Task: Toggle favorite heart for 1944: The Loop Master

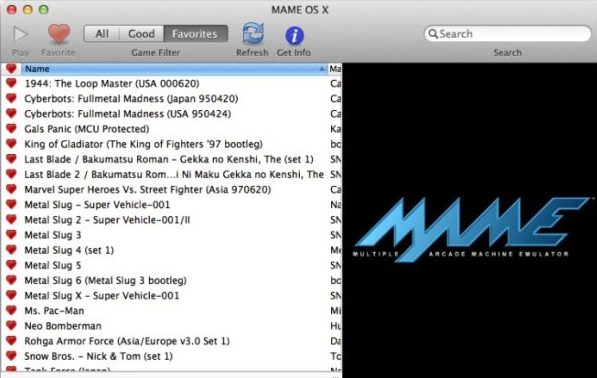Action: [x=11, y=83]
